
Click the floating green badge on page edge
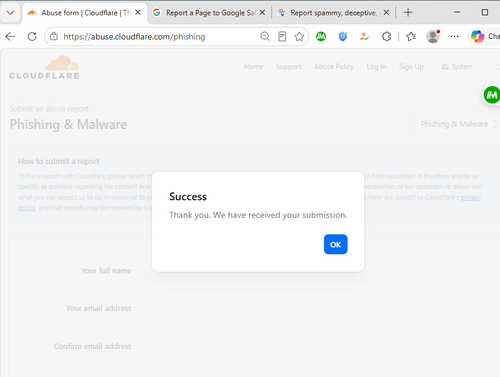coord(492,95)
